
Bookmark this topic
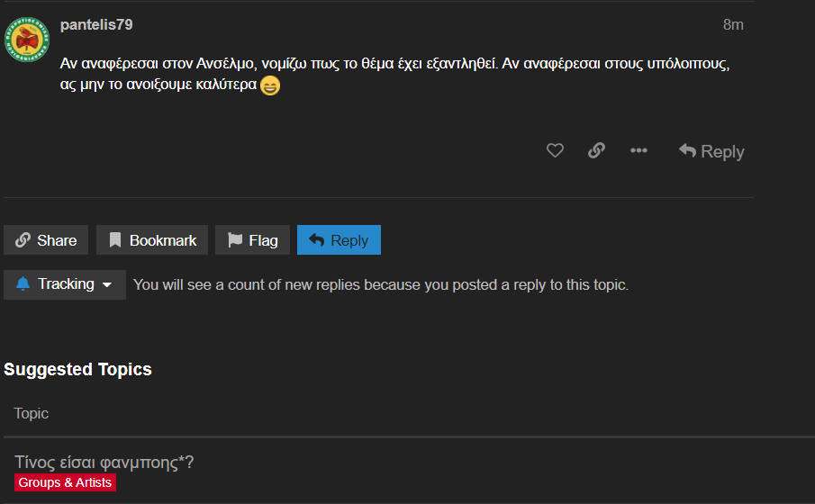(152, 240)
